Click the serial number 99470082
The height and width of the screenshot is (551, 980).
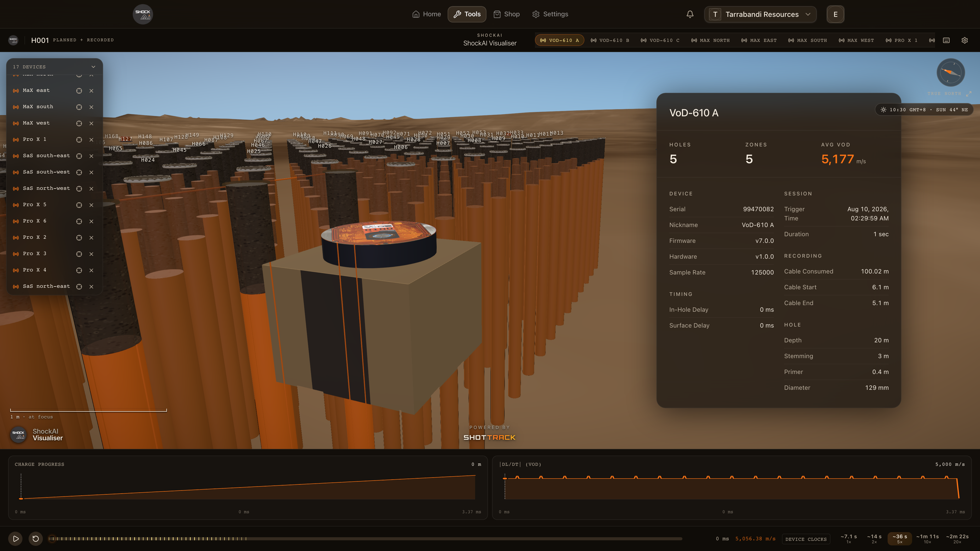pyautogui.click(x=758, y=209)
